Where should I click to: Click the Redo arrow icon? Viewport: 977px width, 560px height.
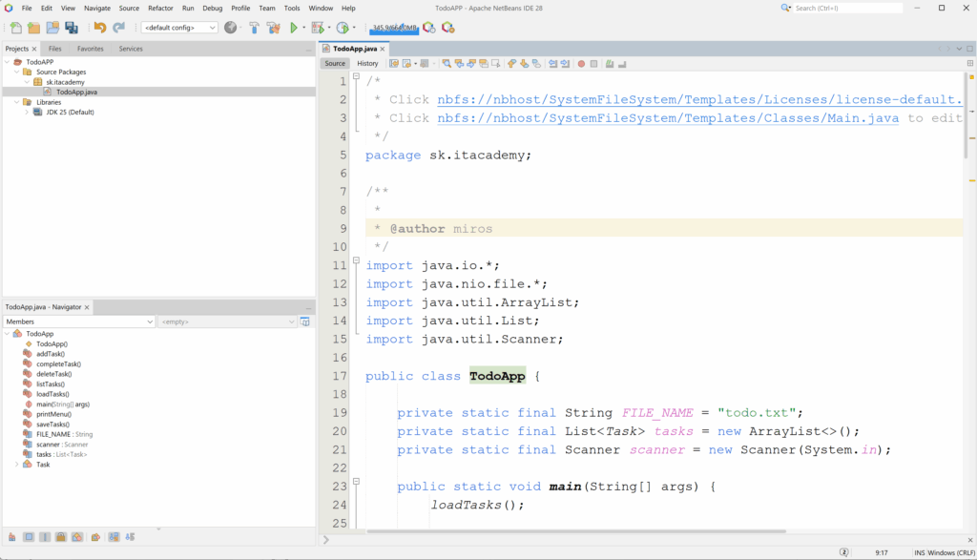118,28
